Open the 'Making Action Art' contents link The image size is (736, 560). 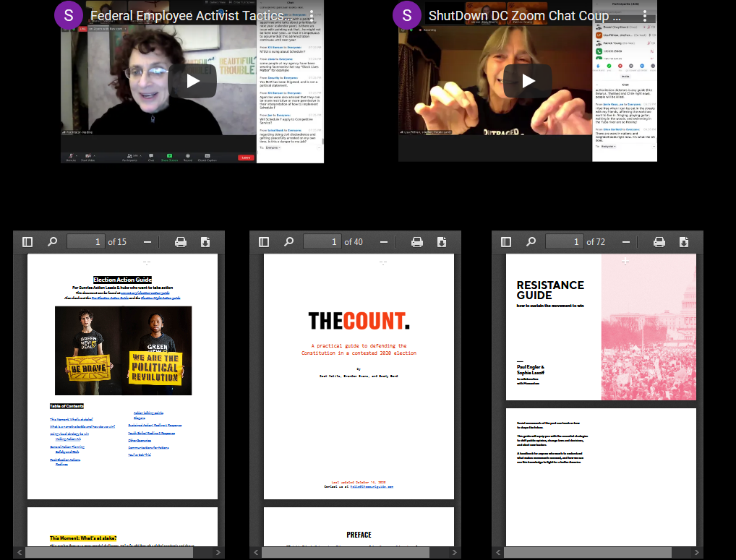pos(68,439)
